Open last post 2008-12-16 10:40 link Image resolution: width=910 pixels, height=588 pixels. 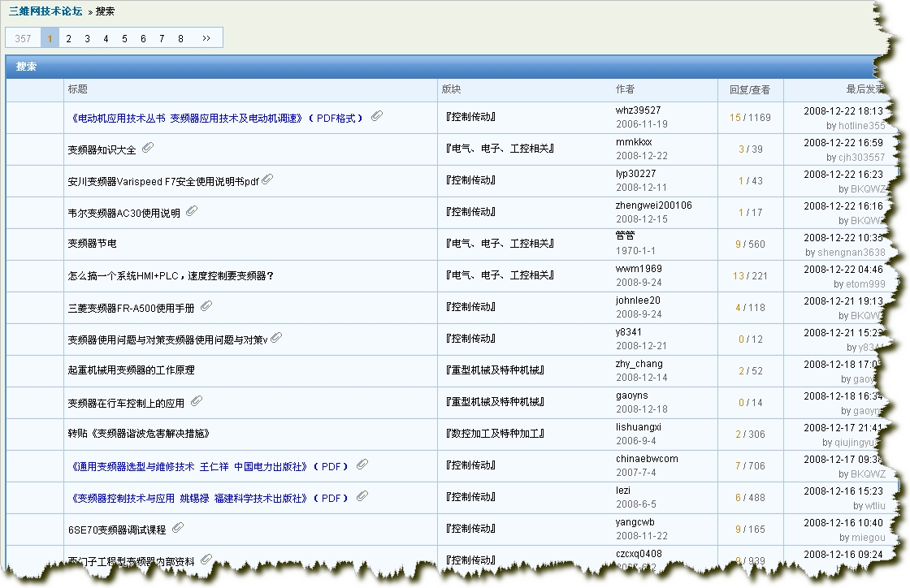coord(843,522)
